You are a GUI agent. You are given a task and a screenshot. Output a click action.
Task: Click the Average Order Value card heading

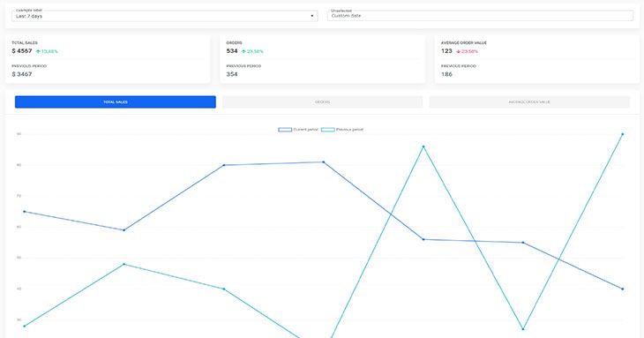(464, 42)
